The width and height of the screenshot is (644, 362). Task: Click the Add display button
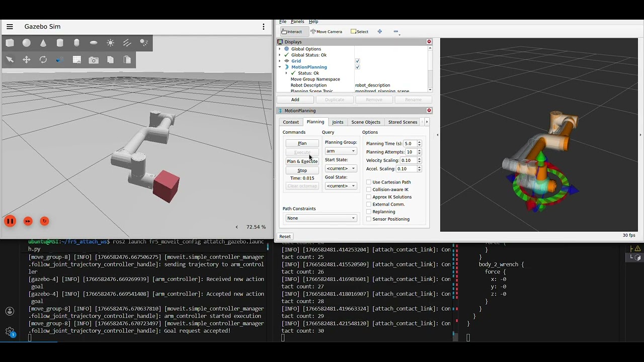[295, 100]
